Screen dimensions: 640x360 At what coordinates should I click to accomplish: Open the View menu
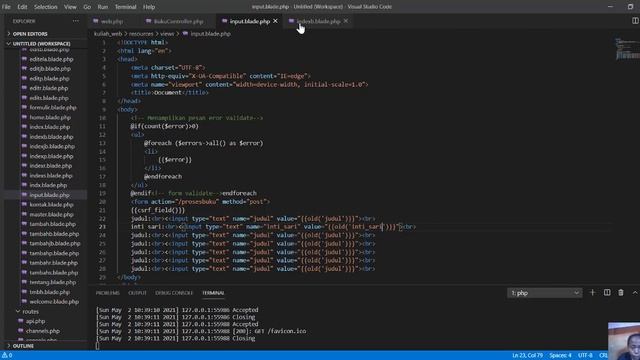70,7
